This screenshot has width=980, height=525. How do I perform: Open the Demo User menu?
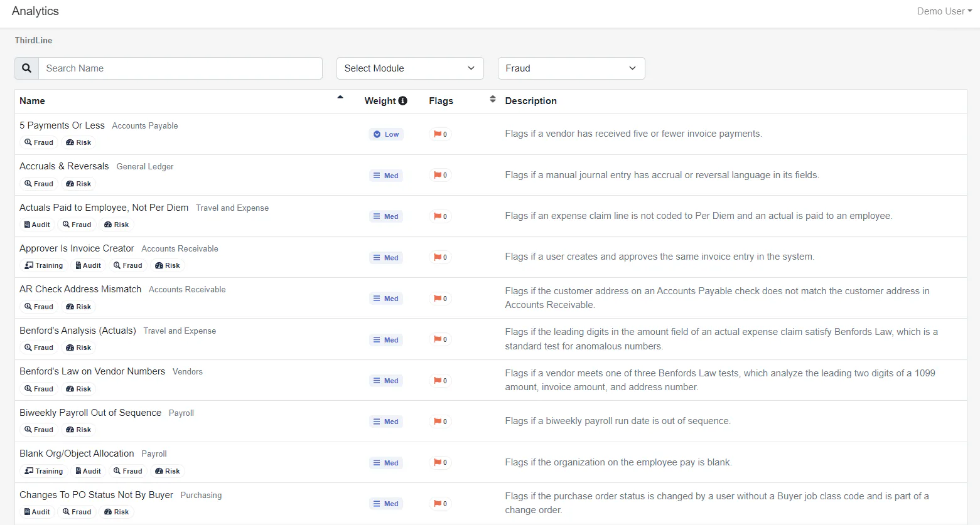click(x=944, y=11)
